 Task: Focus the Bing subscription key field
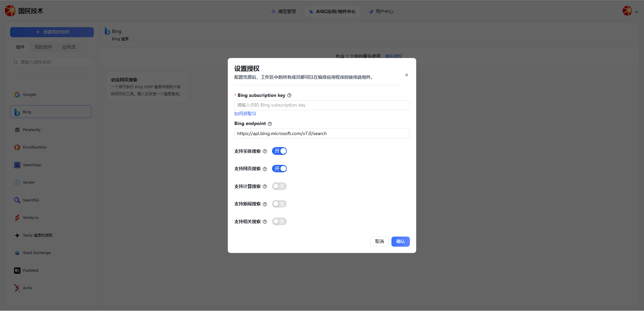tap(322, 105)
